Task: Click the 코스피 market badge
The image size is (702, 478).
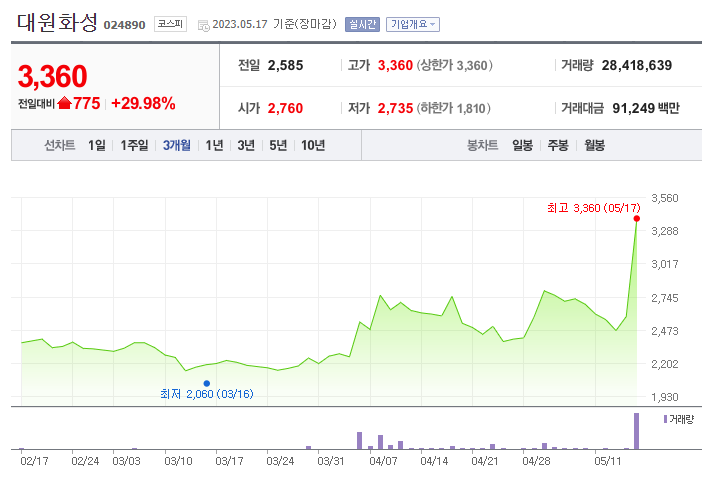Action: point(170,24)
